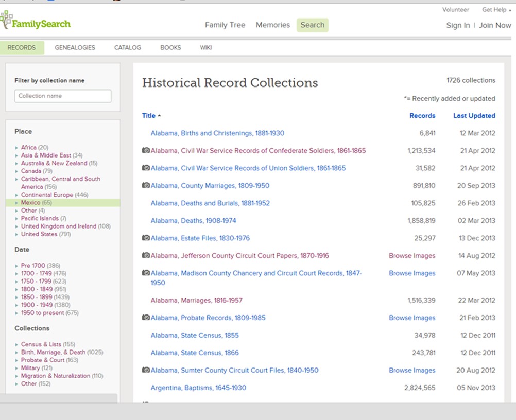Sort collections by Last Updated column
516x420 pixels.
pyautogui.click(x=474, y=116)
